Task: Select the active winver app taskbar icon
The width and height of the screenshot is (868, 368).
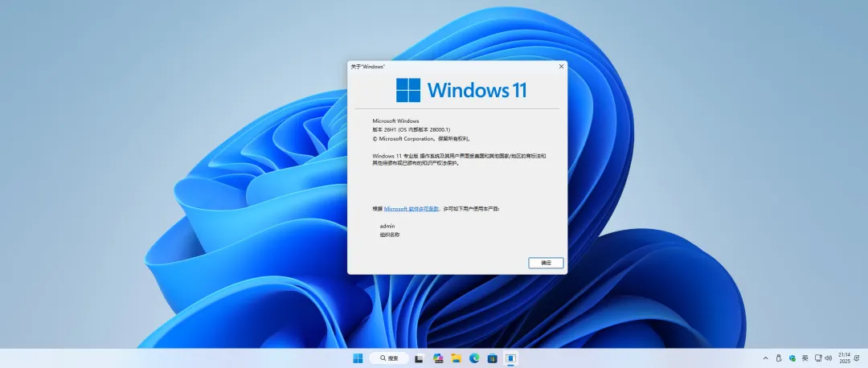Action: coord(510,358)
